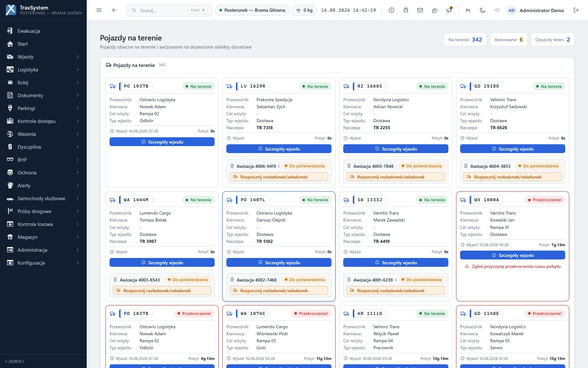Image resolution: width=588 pixels, height=368 pixels.
Task: Click the scale weight 0 kg indicator
Action: point(304,10)
